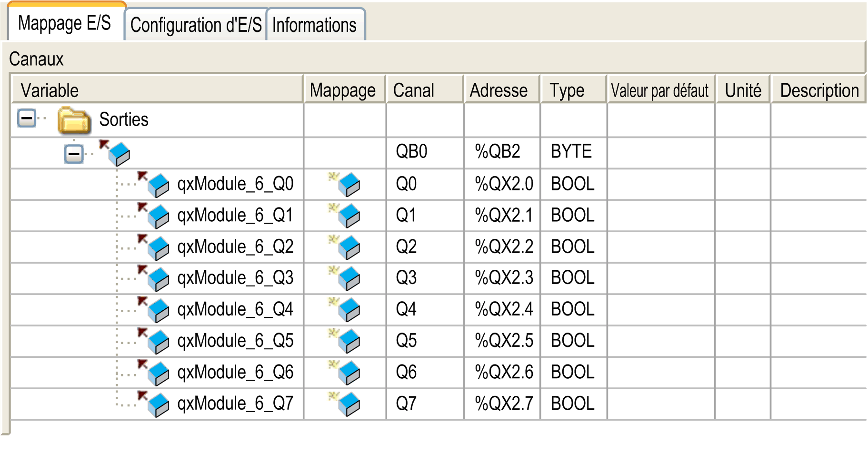Screen dimensions: 868x453
Task: Switch to Configuration d'E/S tab
Action: (196, 25)
